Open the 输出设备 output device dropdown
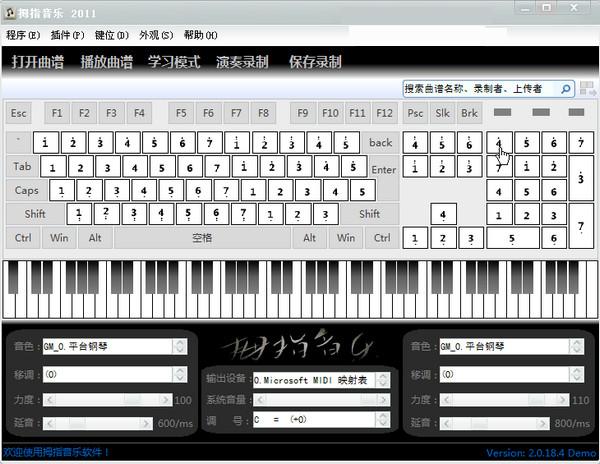 pyautogui.click(x=382, y=380)
